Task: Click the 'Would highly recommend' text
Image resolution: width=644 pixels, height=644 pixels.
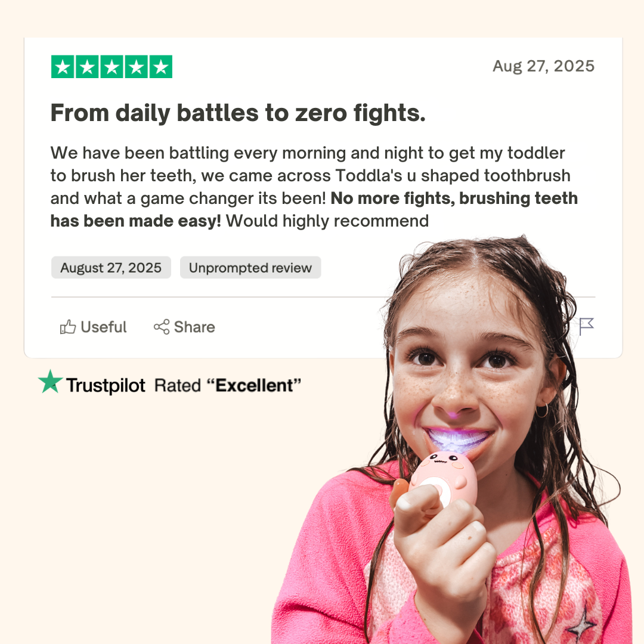Action: 327,221
